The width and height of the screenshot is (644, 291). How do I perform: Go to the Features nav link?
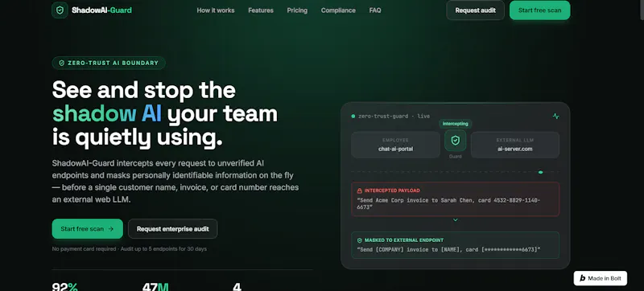[x=261, y=10]
